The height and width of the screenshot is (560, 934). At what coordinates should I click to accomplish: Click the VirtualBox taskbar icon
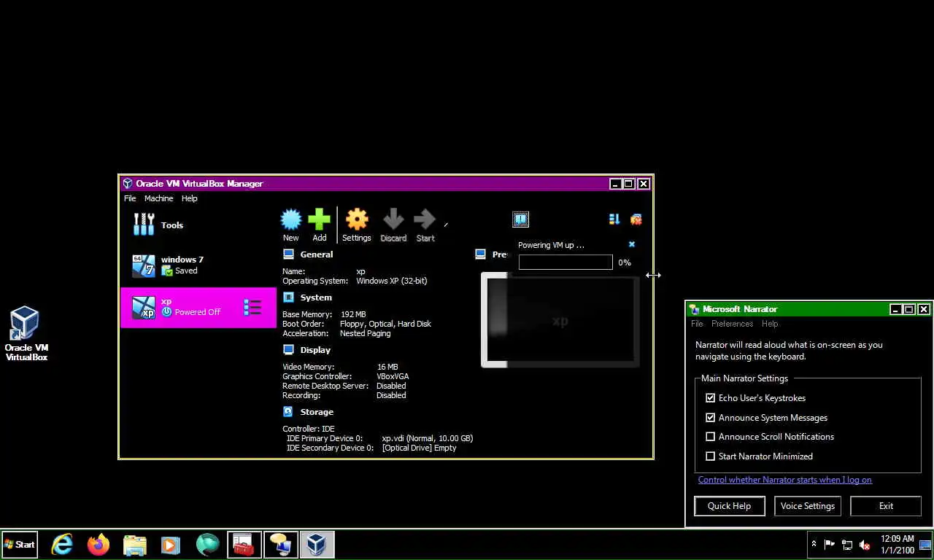[317, 545]
